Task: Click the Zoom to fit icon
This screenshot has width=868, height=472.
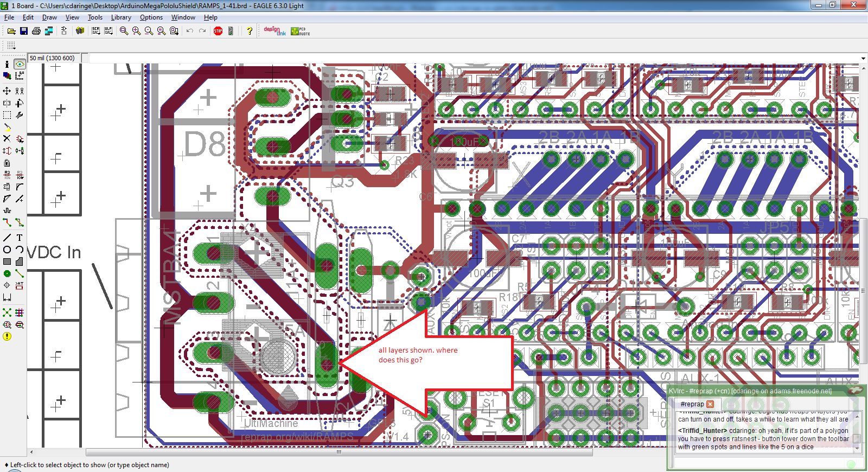Action: [124, 31]
